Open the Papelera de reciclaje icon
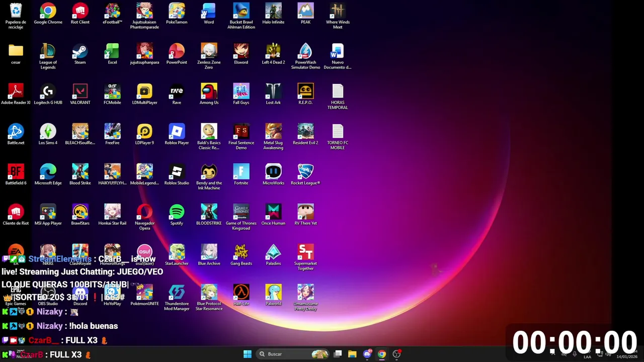Image resolution: width=644 pixels, height=362 pixels. [x=16, y=16]
